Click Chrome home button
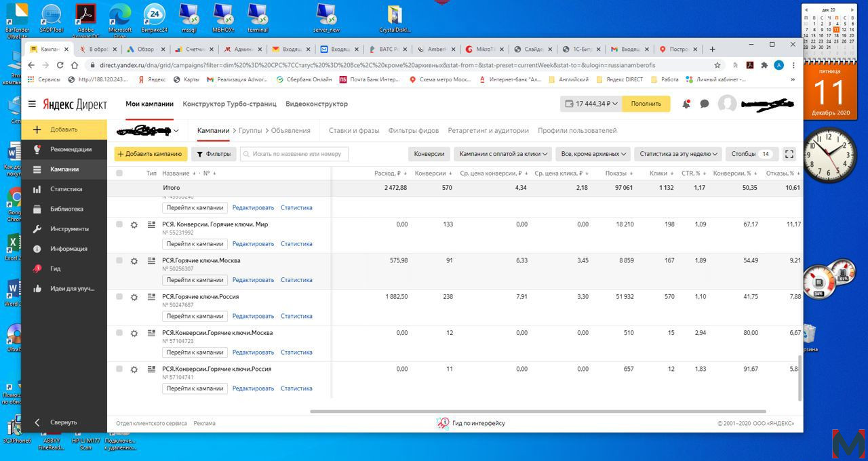Image resolution: width=868 pixels, height=461 pixels. point(76,65)
